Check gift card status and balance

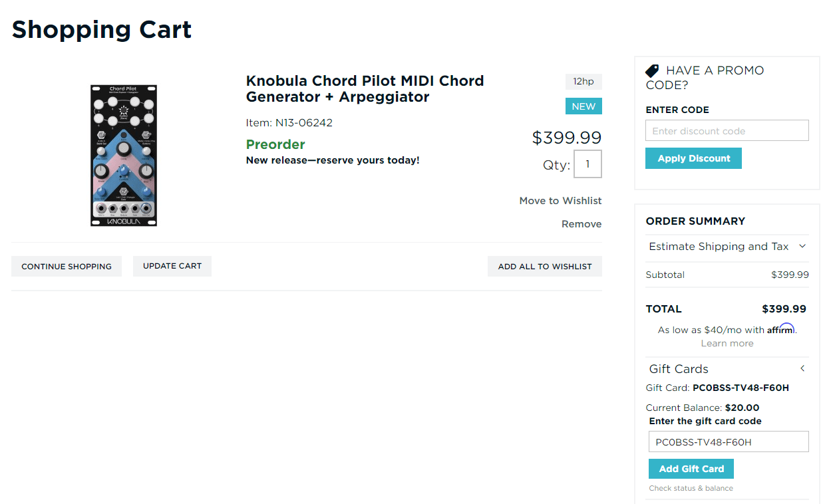tap(691, 487)
